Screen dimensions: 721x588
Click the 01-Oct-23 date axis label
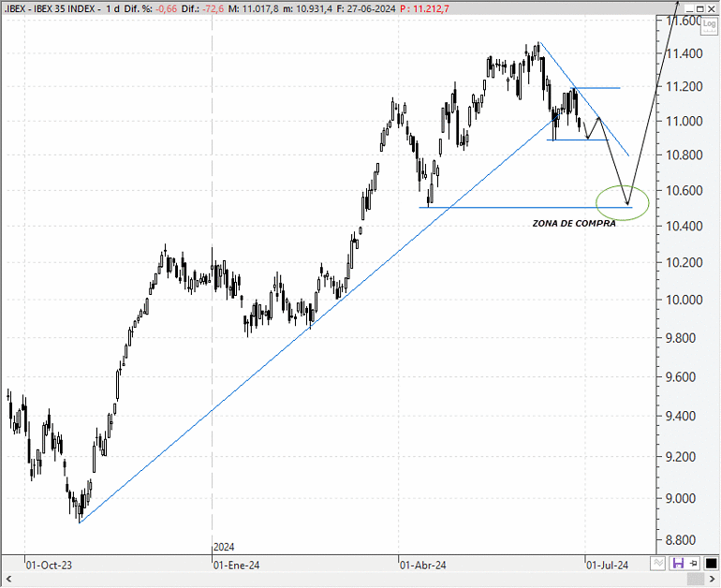point(49,565)
